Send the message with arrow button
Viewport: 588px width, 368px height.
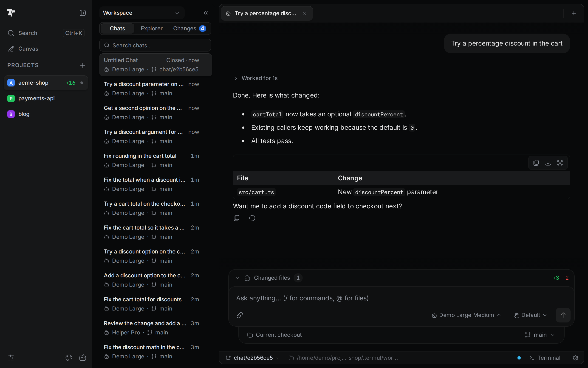tap(563, 315)
